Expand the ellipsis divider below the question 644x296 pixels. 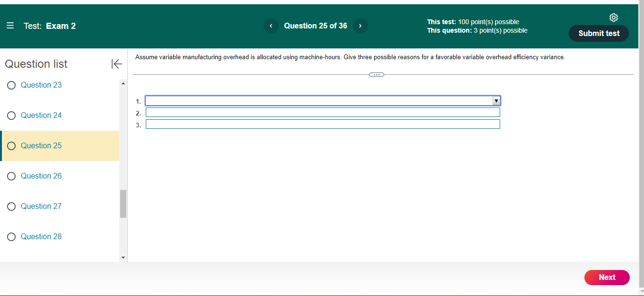(376, 74)
